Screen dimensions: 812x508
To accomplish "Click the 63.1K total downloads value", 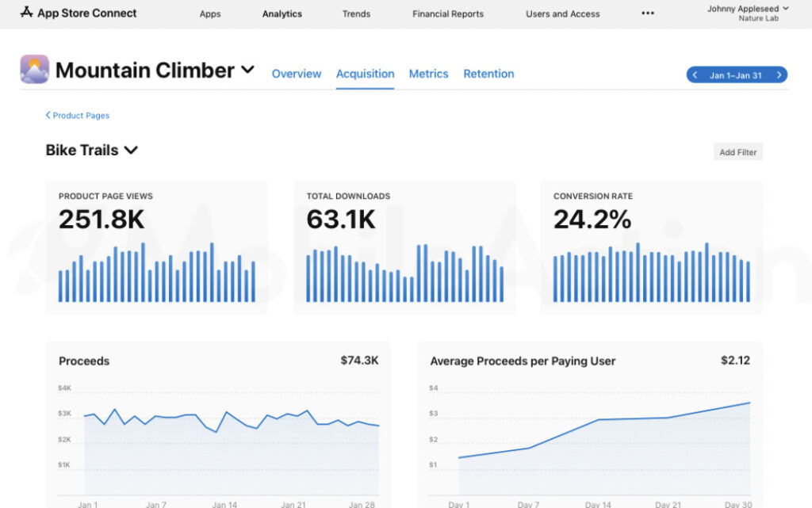I will click(x=341, y=220).
